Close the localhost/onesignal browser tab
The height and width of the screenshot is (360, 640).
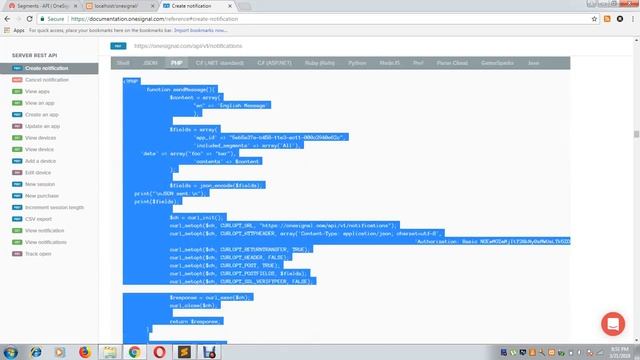153,6
